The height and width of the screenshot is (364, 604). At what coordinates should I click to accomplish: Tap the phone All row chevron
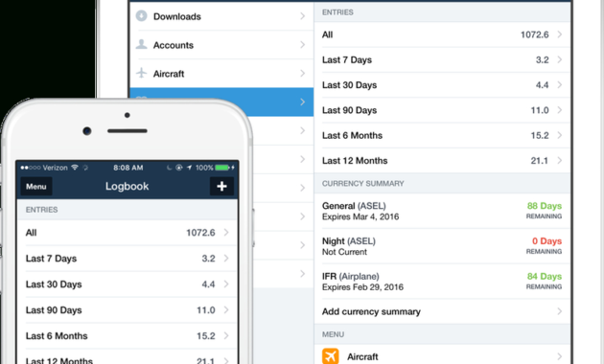pyautogui.click(x=226, y=233)
